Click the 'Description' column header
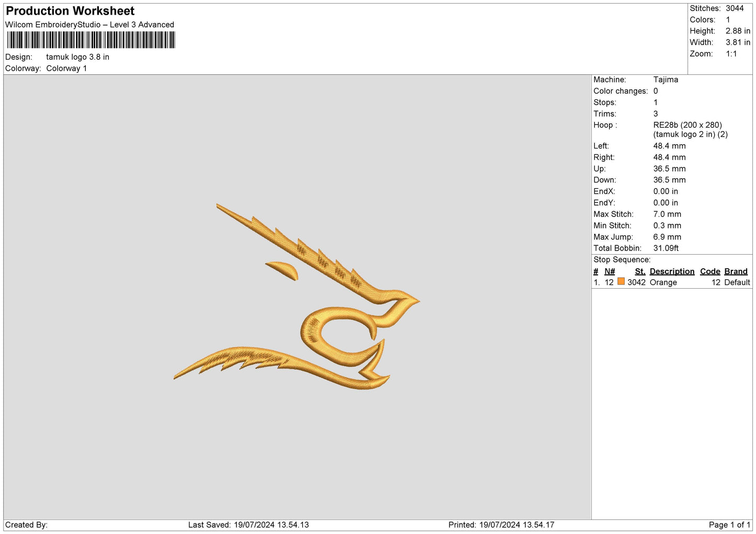 (x=672, y=271)
